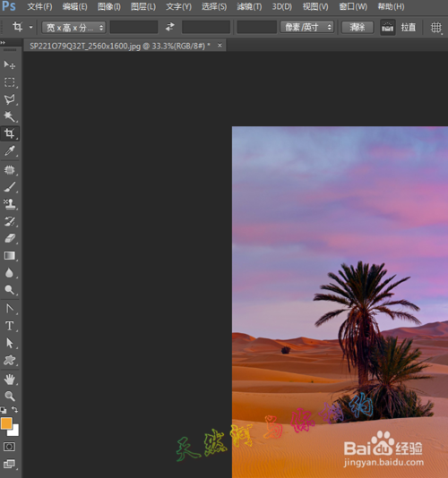Click the 清除 button
448x478 pixels.
358,28
